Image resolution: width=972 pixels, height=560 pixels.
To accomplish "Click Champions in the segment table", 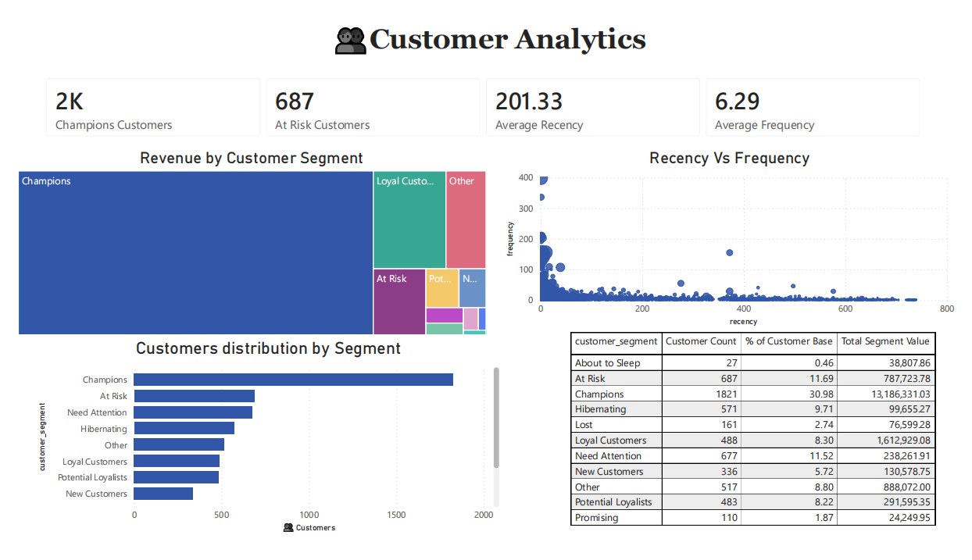I will click(x=599, y=394).
